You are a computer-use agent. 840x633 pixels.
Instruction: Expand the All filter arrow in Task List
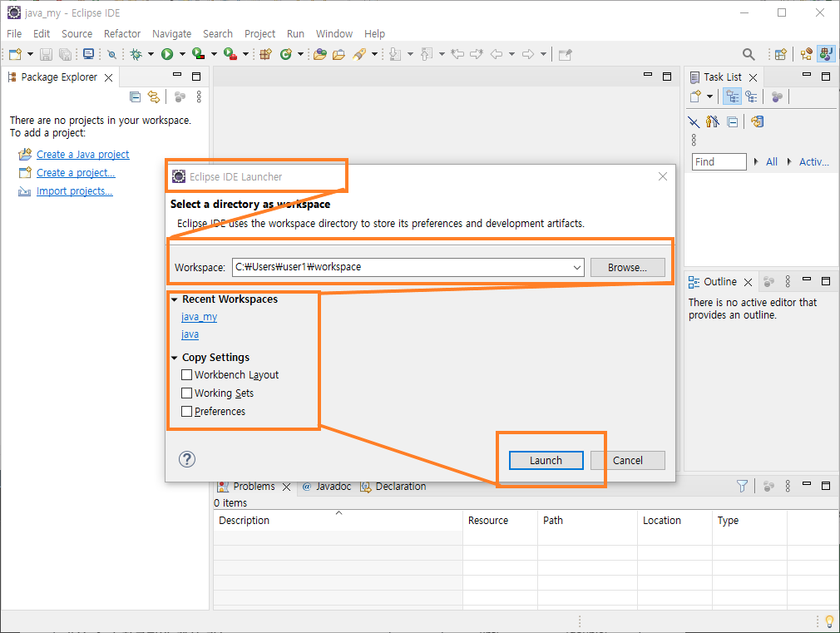(756, 161)
